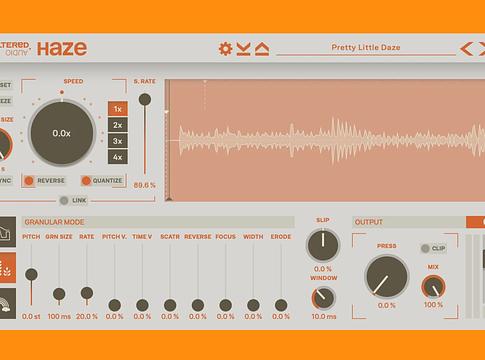The width and height of the screenshot is (485, 360).
Task: Click the 20.0 % rate value
Action: coord(87,316)
